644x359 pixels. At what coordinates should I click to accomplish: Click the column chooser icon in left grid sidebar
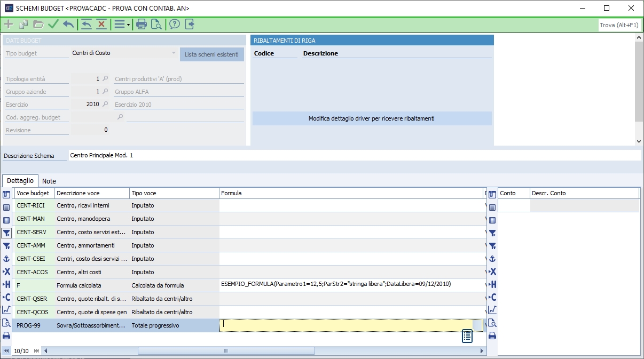(x=6, y=195)
